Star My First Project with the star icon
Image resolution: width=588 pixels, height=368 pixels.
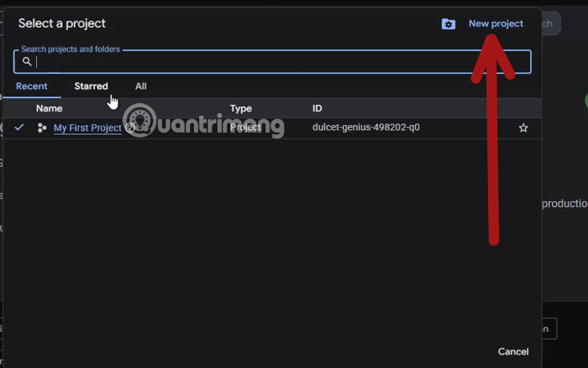(x=523, y=128)
